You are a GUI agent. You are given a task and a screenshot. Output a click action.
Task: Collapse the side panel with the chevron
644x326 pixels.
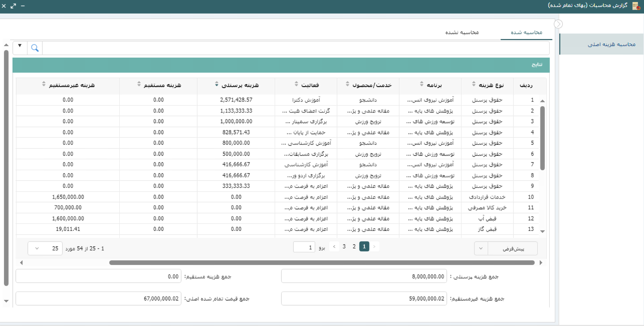[558, 24]
